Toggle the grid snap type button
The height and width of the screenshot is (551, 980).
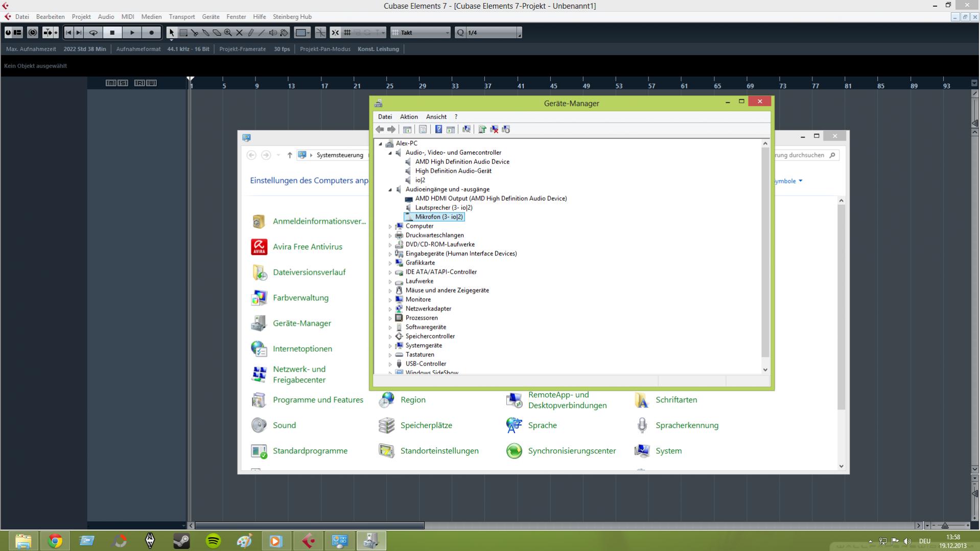click(x=347, y=33)
